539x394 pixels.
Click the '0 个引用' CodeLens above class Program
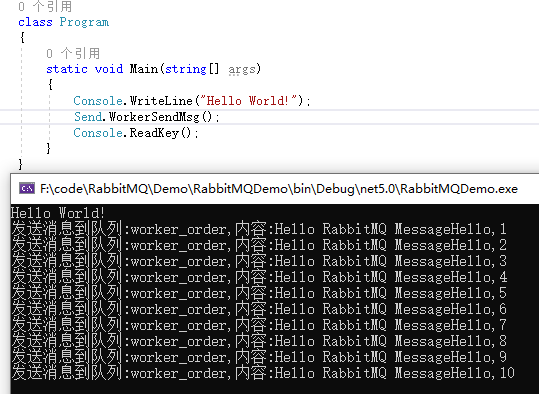(45, 6)
